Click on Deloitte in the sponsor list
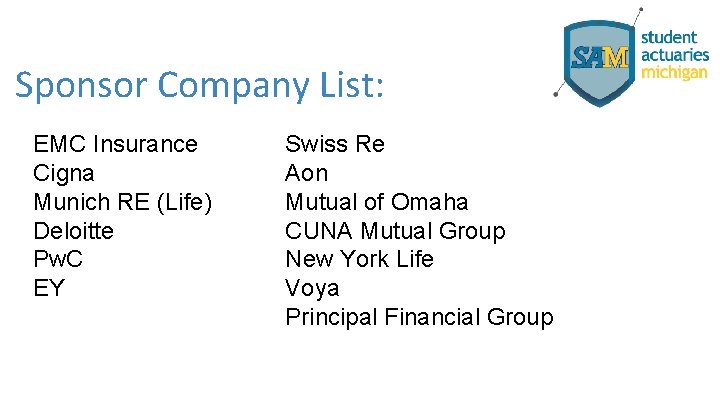Viewport: 720px width, 405px height. coord(73,231)
